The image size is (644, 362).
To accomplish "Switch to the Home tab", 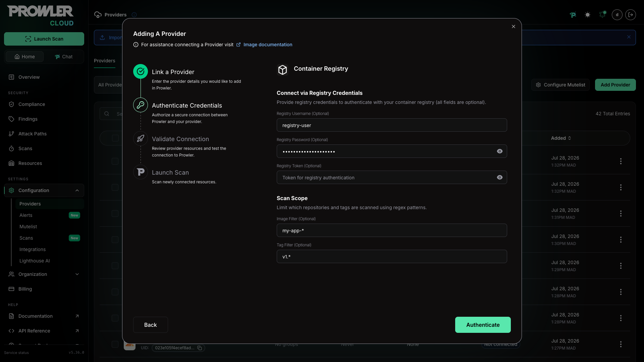I will [24, 57].
